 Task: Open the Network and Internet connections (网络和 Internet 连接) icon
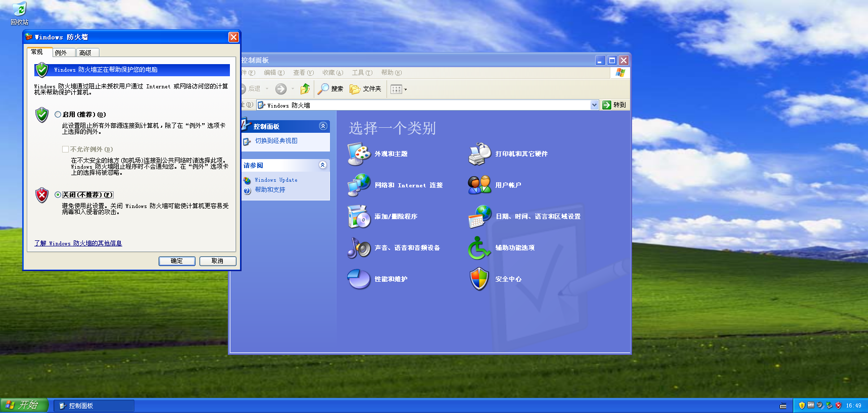[359, 185]
